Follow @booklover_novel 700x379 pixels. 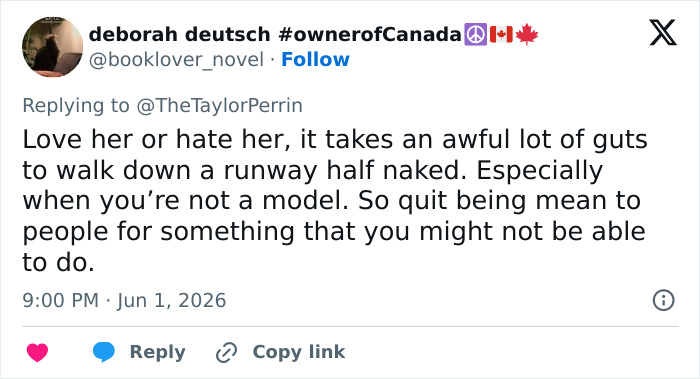tap(315, 59)
